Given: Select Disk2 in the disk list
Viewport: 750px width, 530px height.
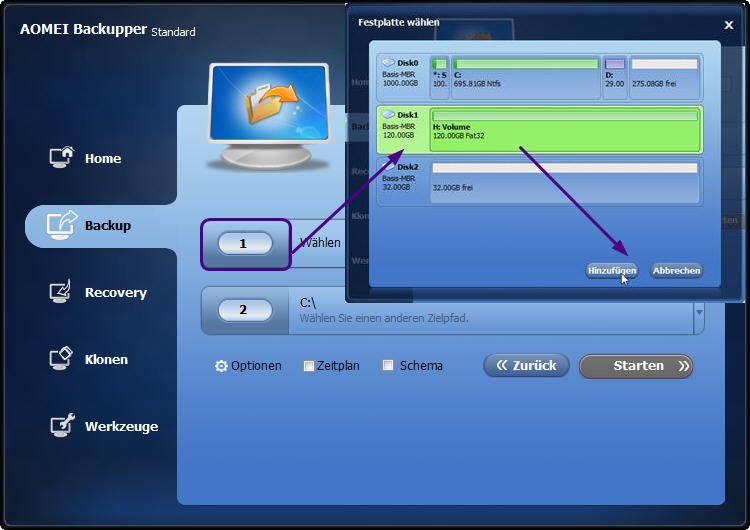Looking at the screenshot, I should (x=403, y=182).
